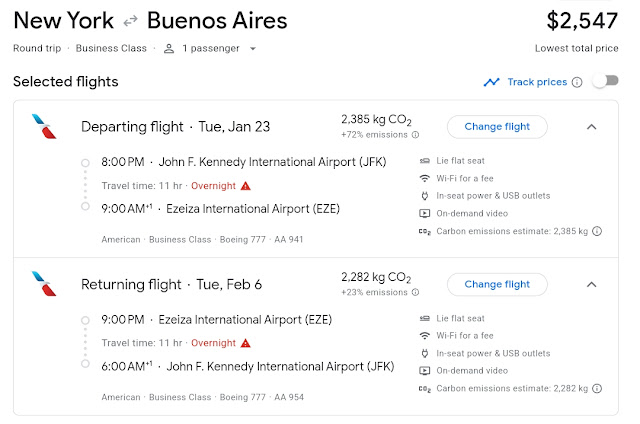Change the returning flight
This screenshot has height=424, width=640.
pos(497,285)
